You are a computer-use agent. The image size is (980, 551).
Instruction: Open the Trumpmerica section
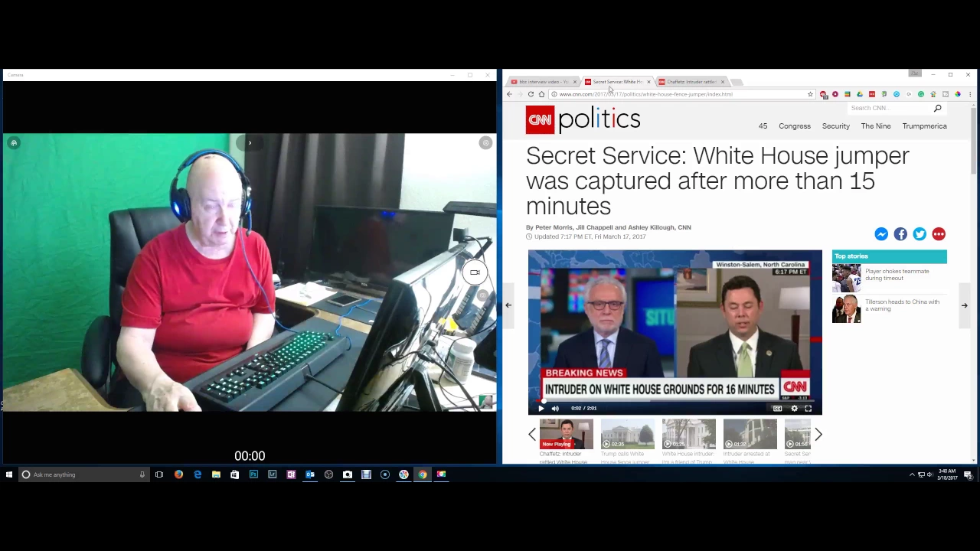point(924,126)
